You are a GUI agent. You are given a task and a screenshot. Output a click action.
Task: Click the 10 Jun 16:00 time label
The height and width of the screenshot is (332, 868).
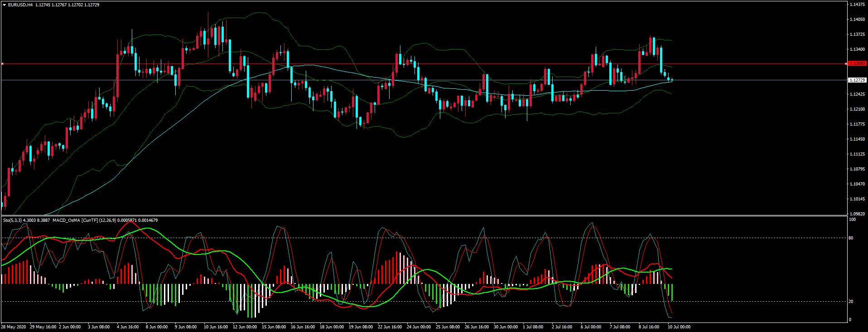(216, 327)
